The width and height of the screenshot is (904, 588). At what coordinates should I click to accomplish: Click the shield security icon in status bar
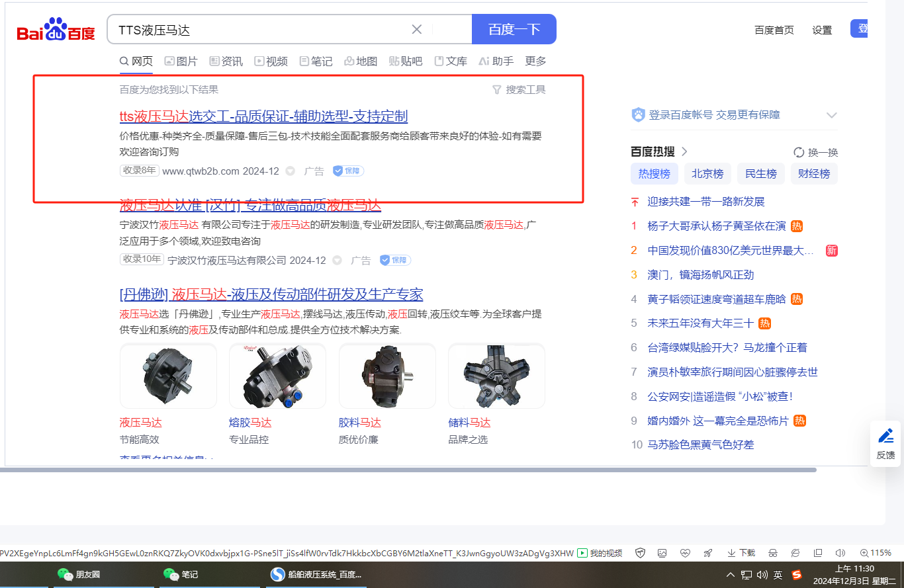tap(640, 553)
